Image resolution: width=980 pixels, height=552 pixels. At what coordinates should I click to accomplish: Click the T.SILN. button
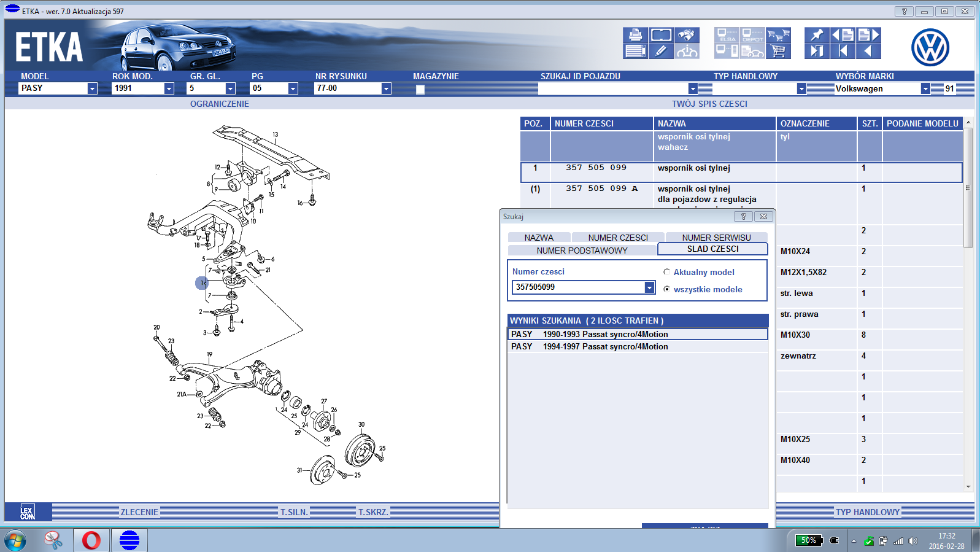coord(294,512)
